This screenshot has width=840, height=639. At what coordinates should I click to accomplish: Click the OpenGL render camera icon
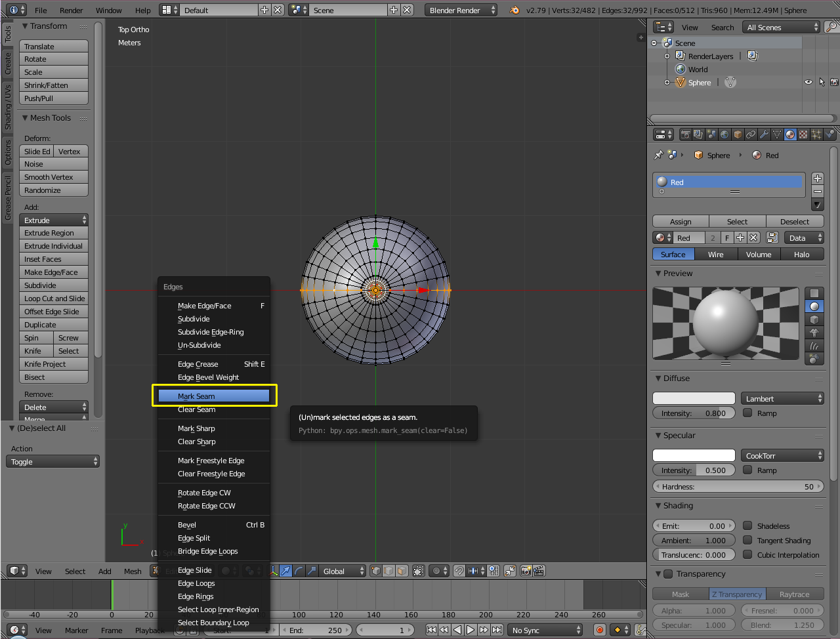click(526, 571)
